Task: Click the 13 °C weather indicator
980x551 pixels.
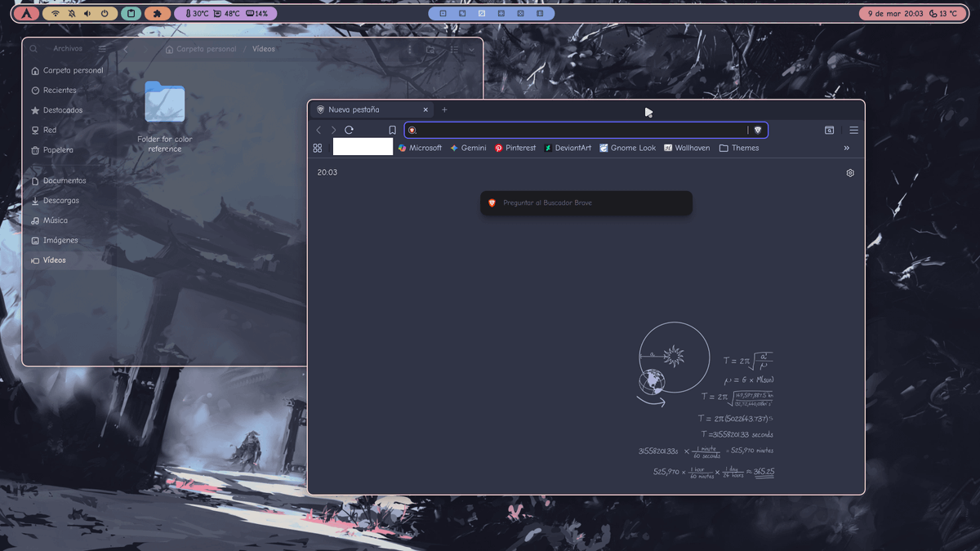Action: click(x=943, y=14)
